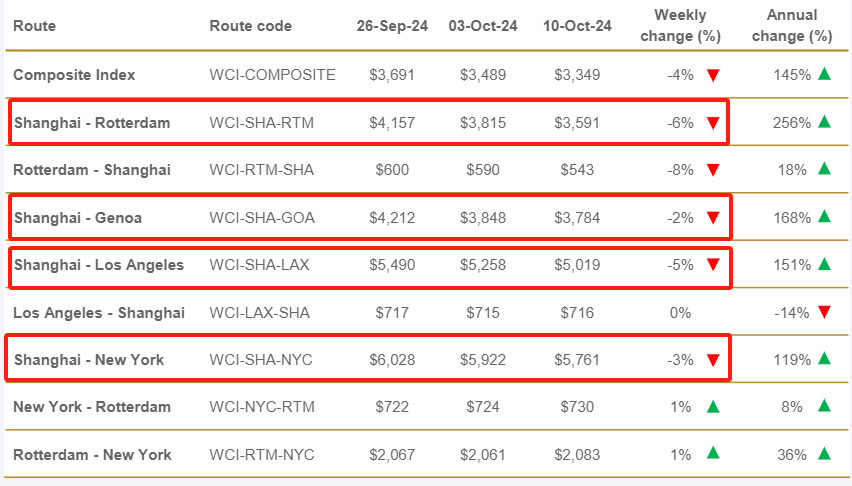
Task: Open the Shanghai - Rotterdam route name
Action: point(91,123)
